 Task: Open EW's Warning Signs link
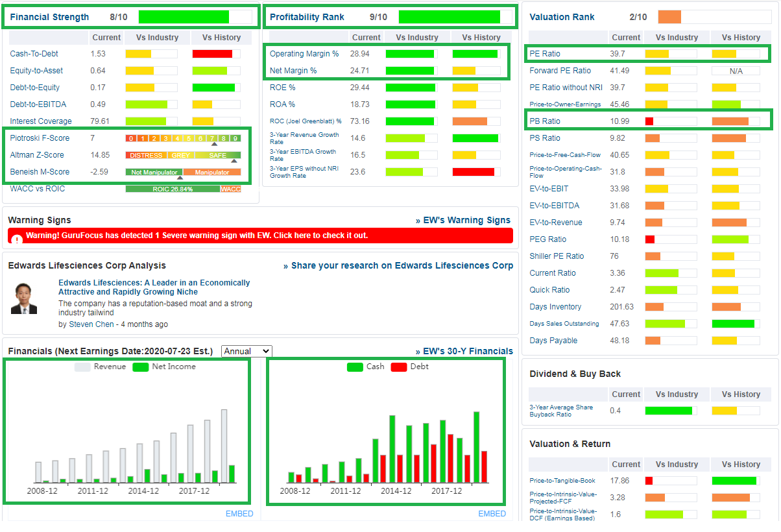click(x=463, y=221)
